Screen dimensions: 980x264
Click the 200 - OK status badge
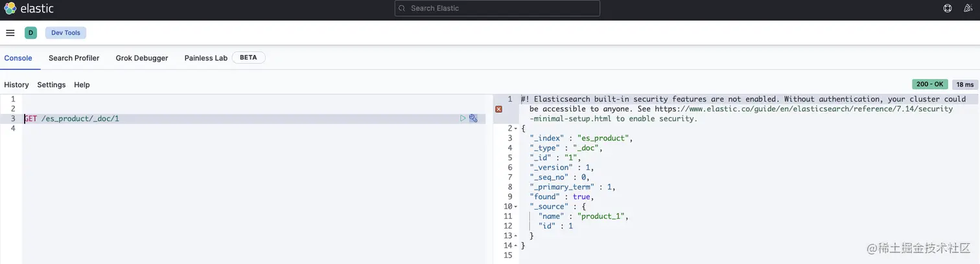930,84
